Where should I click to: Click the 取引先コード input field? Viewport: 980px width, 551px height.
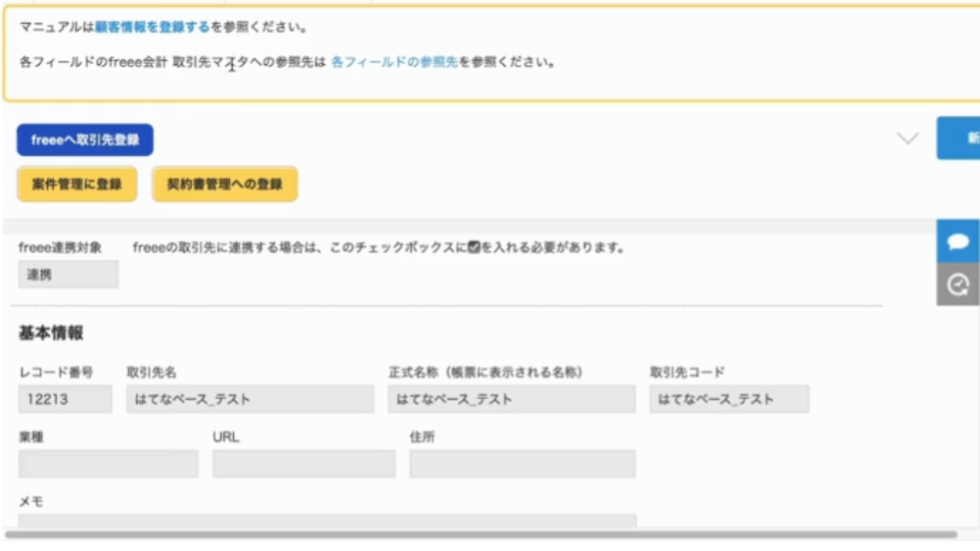click(729, 399)
